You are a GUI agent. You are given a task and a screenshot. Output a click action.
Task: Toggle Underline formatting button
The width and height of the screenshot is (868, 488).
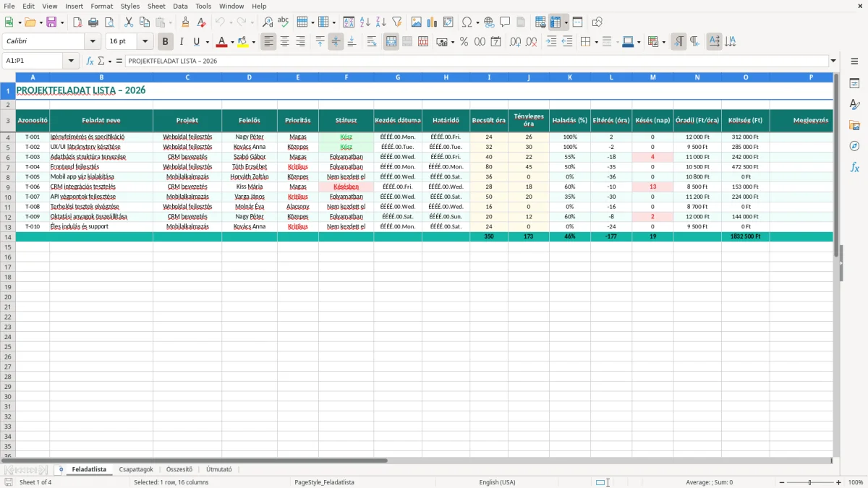click(197, 42)
